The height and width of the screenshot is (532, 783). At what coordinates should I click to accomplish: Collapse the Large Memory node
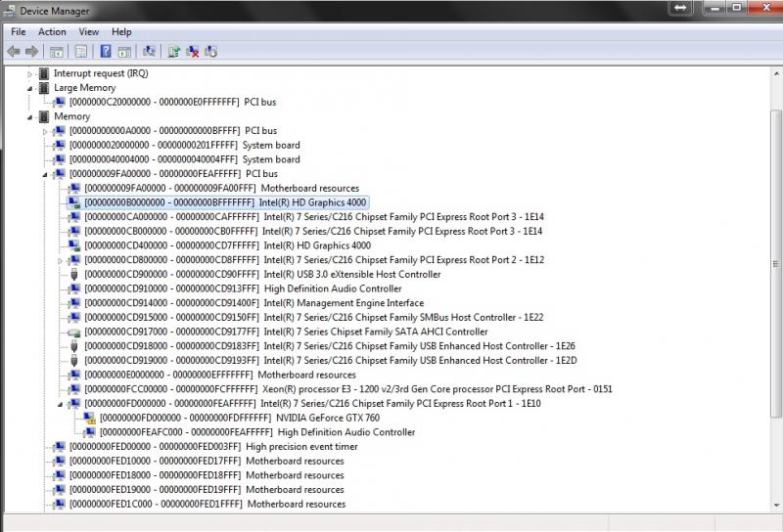pos(30,88)
